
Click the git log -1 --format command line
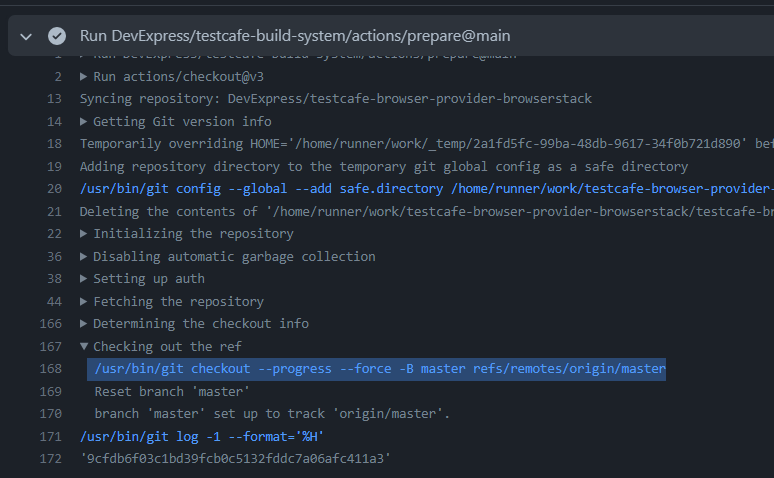[x=201, y=437]
